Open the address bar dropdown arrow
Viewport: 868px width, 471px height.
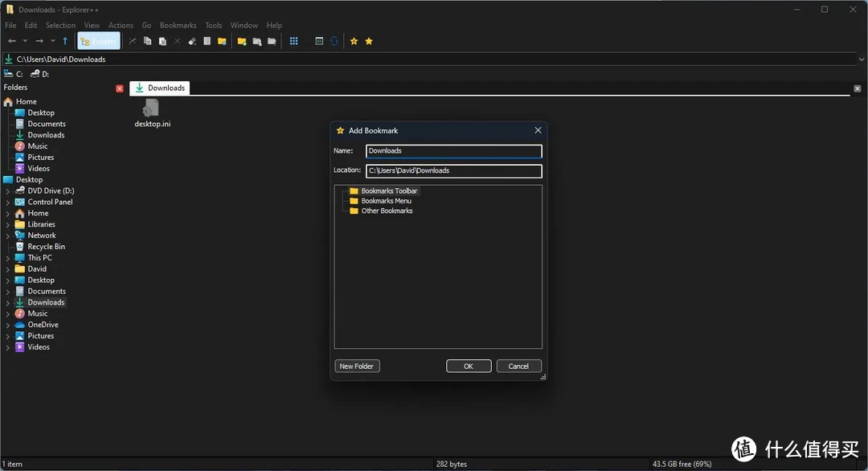click(x=861, y=59)
